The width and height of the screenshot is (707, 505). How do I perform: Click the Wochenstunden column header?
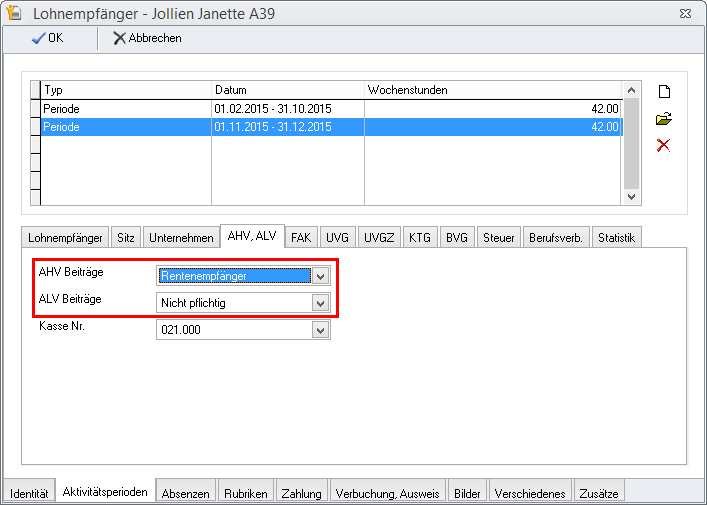point(493,90)
